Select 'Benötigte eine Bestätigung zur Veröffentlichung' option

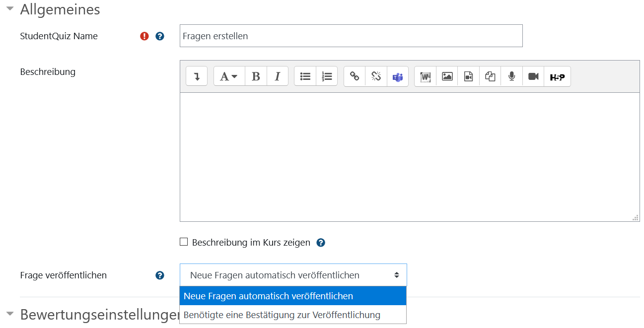[282, 315]
